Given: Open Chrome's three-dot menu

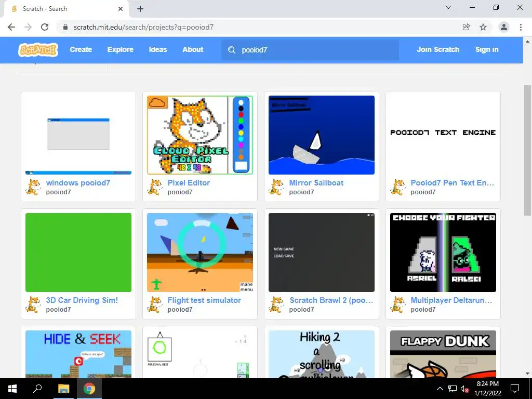Looking at the screenshot, I should click(x=521, y=27).
